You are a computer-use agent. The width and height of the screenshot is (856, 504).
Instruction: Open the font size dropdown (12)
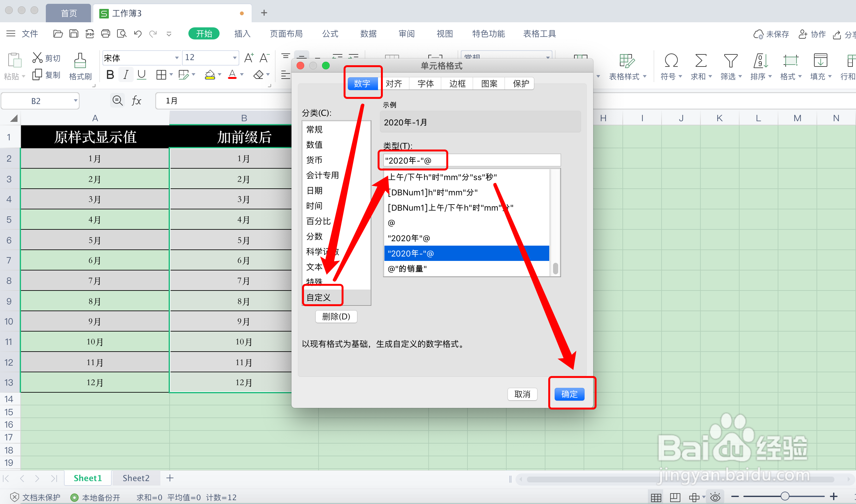click(x=235, y=58)
